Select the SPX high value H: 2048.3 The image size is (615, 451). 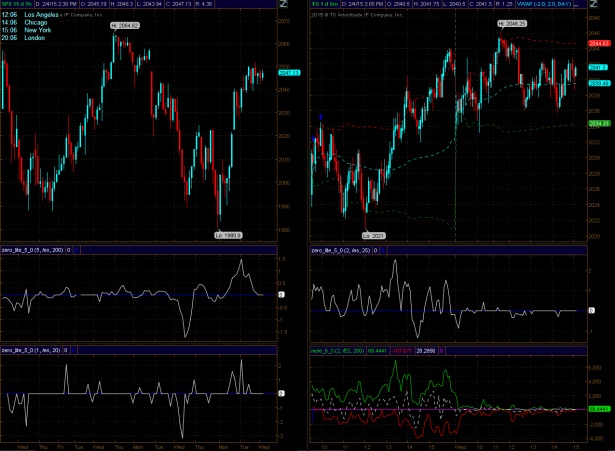pyautogui.click(x=122, y=4)
